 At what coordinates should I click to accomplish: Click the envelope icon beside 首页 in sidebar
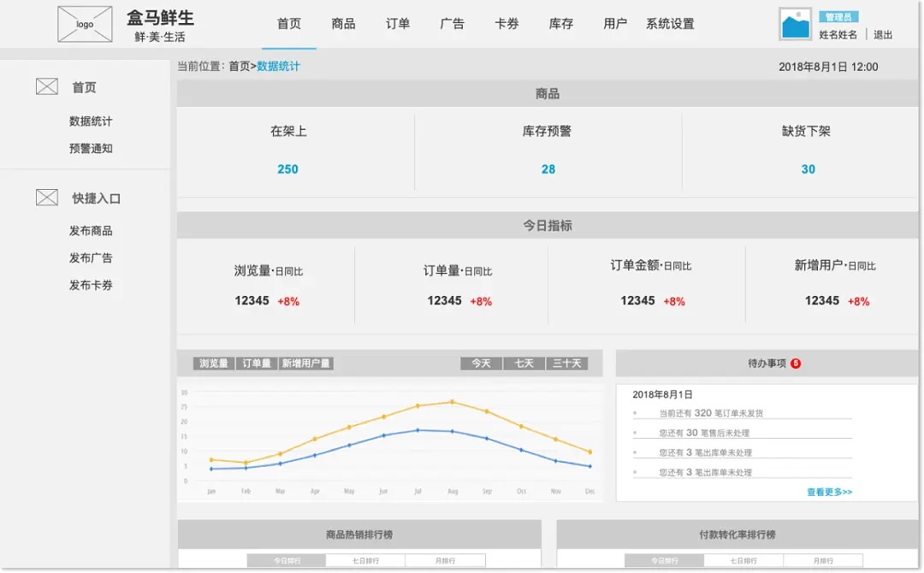click(x=47, y=86)
